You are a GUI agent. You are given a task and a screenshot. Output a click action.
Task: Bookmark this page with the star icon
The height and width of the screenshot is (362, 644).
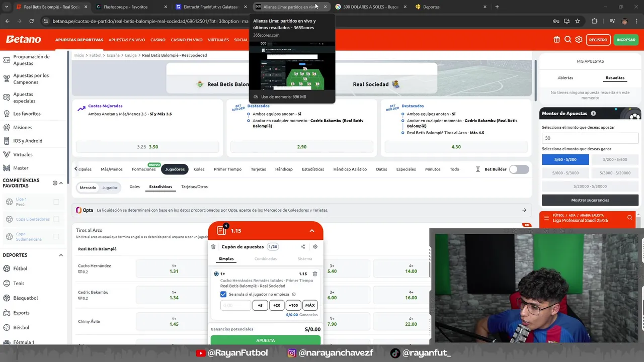pyautogui.click(x=578, y=21)
